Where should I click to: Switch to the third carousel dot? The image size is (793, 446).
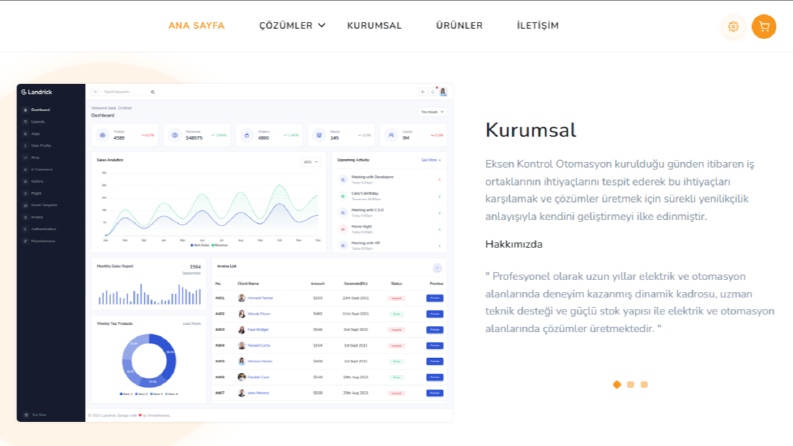click(644, 385)
